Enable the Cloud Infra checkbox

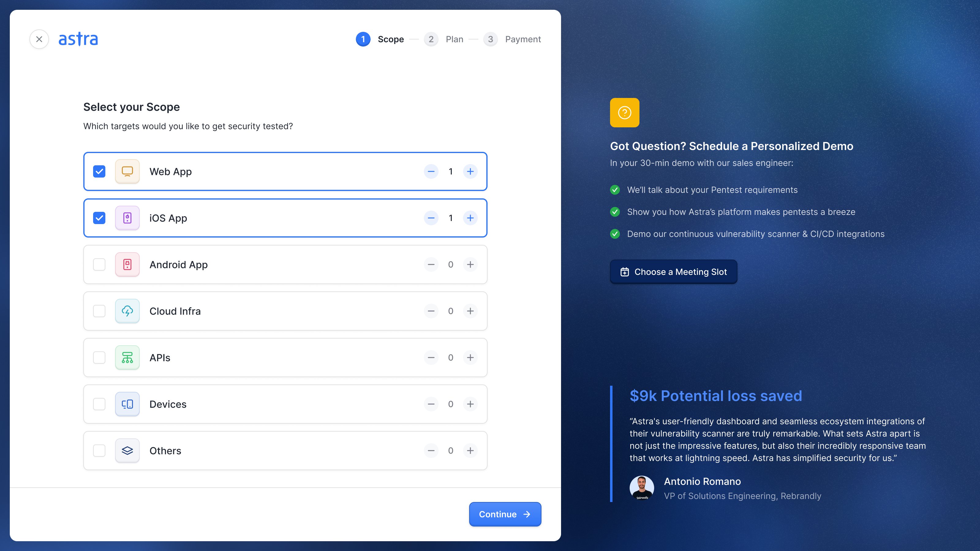click(99, 311)
